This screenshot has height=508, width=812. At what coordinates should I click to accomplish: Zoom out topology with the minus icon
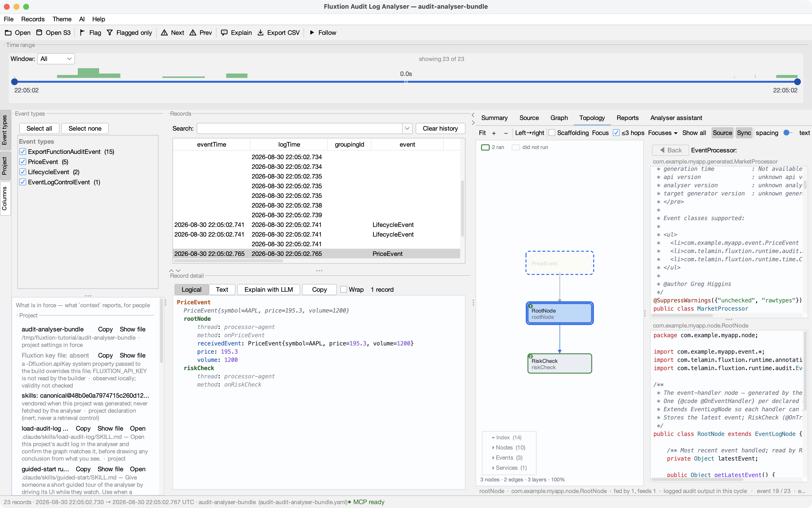pyautogui.click(x=506, y=133)
